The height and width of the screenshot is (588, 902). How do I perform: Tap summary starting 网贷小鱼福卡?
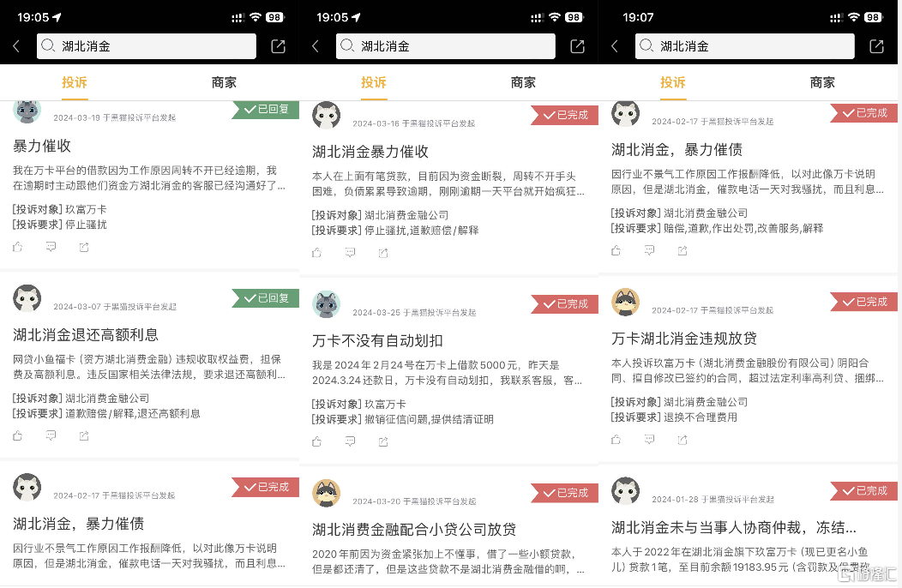coord(149,367)
